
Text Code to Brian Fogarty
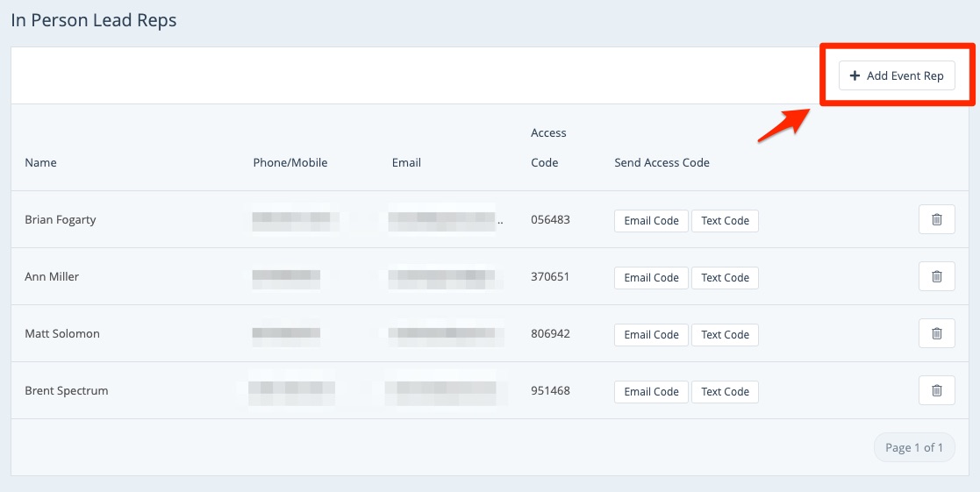coord(725,221)
